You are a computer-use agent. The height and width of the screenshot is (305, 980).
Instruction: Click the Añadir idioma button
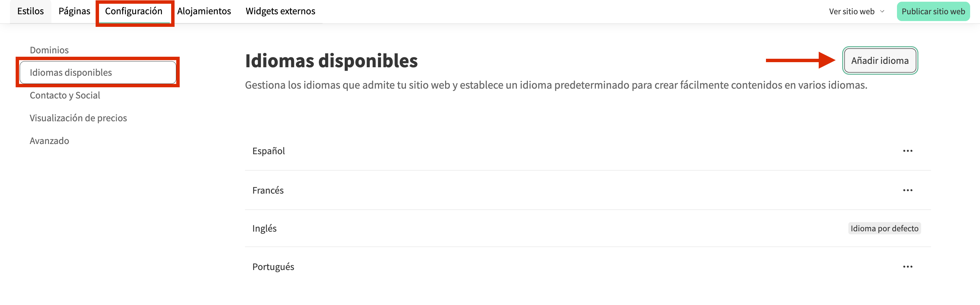(880, 60)
